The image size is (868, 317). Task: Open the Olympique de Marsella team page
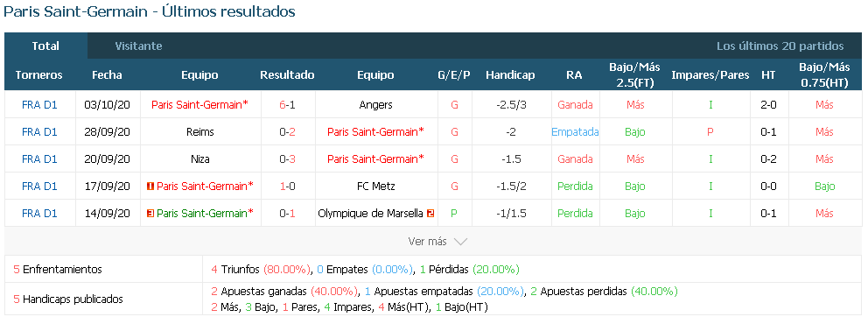coord(370,214)
